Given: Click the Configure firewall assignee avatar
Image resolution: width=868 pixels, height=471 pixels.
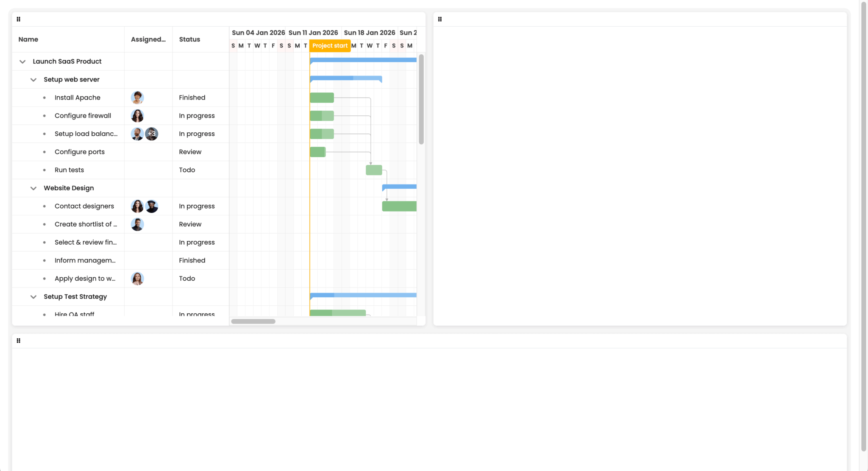Looking at the screenshot, I should [137, 116].
